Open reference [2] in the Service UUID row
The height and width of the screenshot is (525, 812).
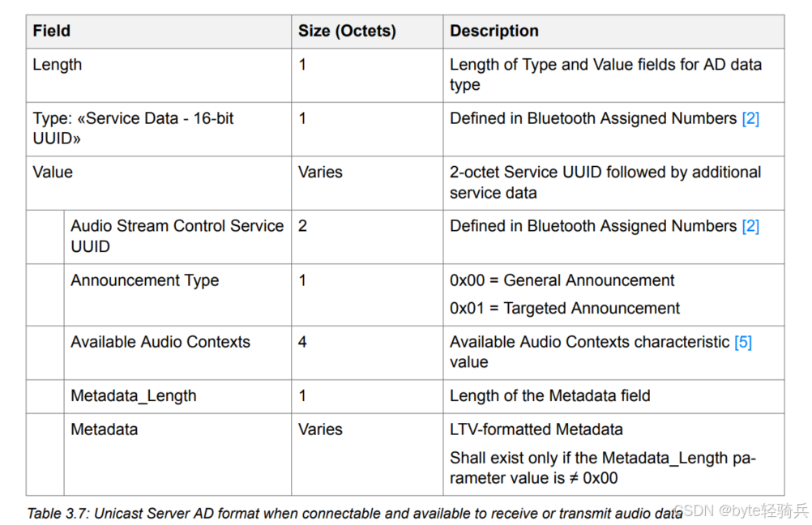click(x=750, y=226)
